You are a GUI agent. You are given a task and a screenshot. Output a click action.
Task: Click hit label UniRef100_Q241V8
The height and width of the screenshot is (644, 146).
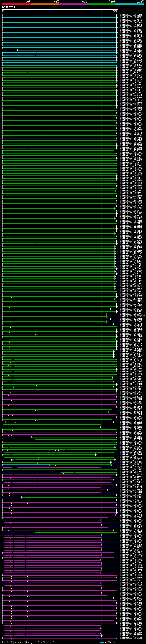point(131,477)
